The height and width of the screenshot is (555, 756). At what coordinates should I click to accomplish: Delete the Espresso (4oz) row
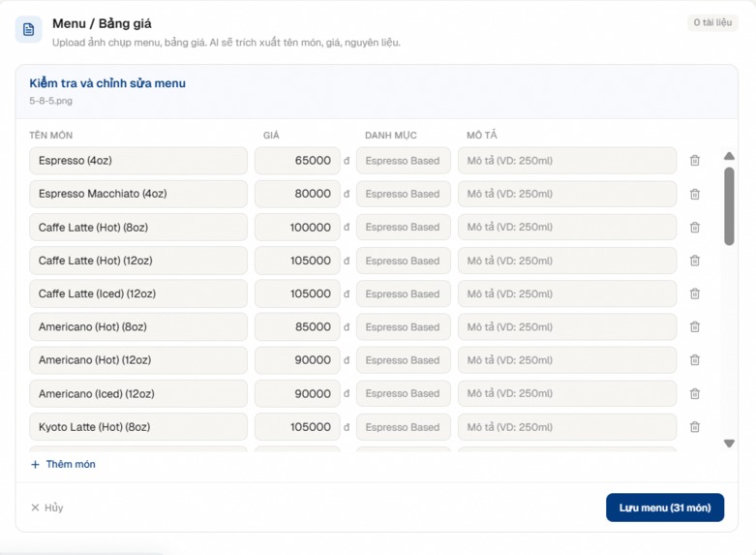tap(695, 160)
